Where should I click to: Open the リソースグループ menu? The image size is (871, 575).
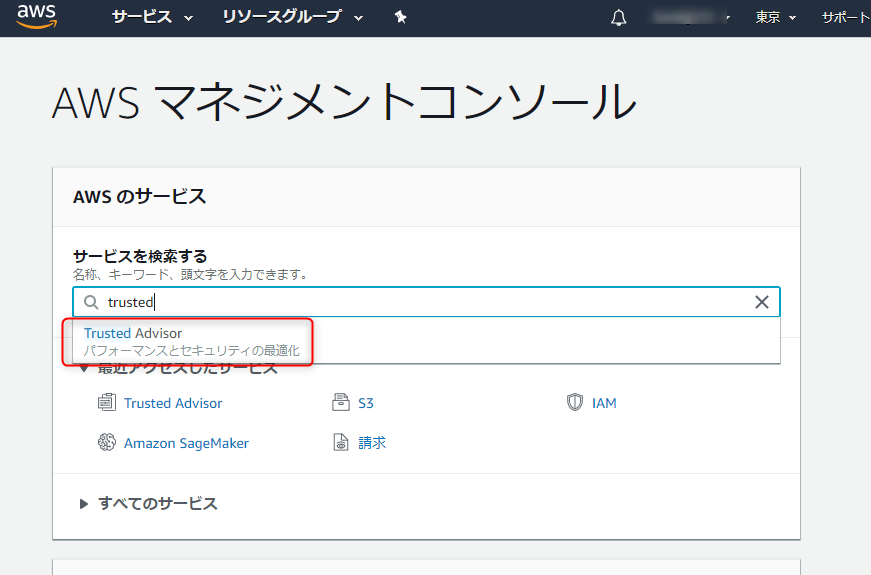(x=292, y=17)
